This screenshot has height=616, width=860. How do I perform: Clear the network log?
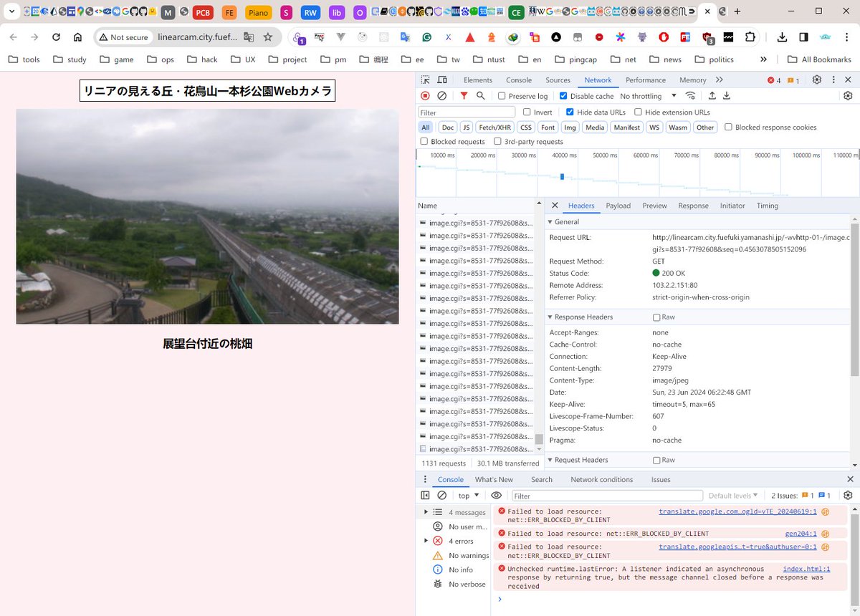click(x=442, y=96)
